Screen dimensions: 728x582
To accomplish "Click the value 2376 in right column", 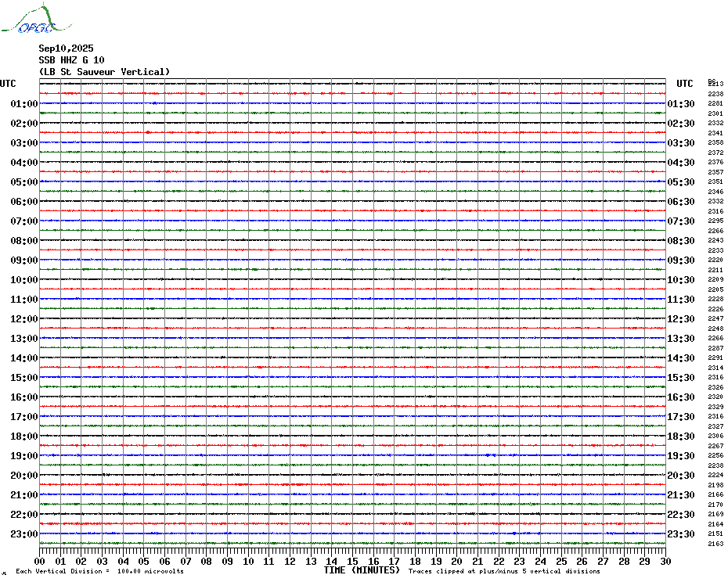I will (x=715, y=162).
